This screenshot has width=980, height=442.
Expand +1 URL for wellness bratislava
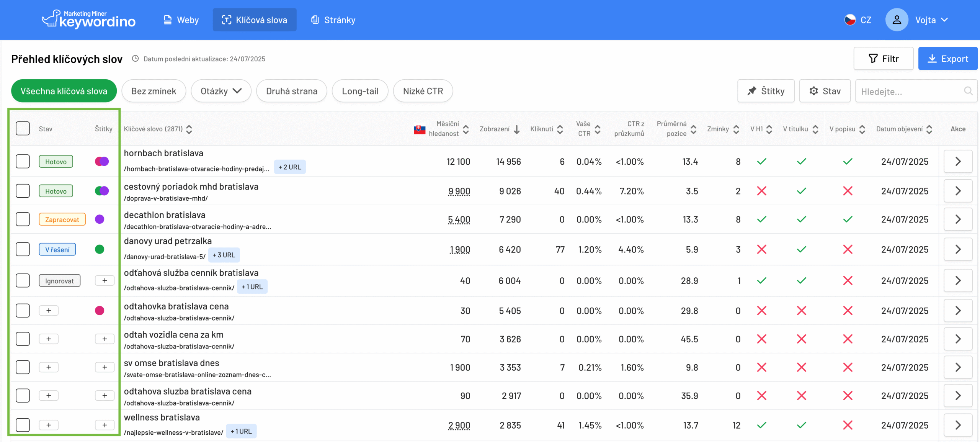click(241, 431)
